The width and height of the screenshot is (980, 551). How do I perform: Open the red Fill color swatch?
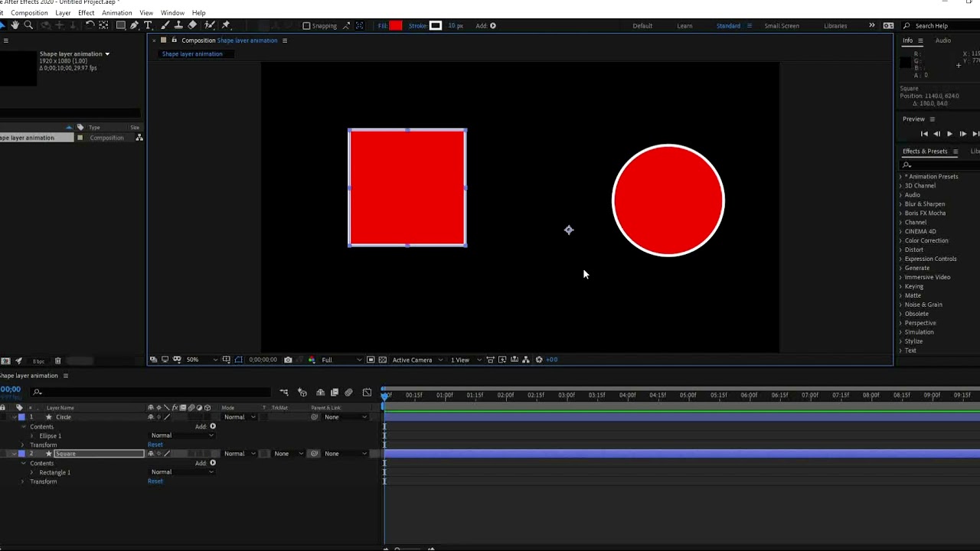[395, 26]
